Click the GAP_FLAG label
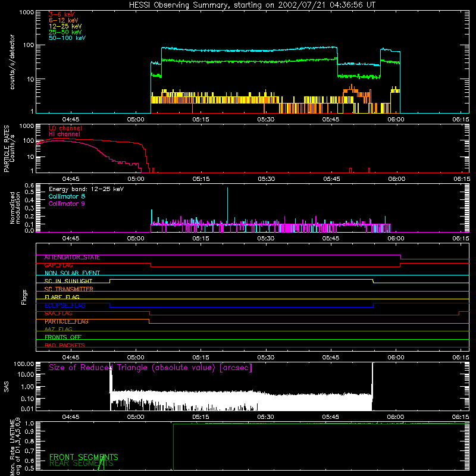Screen dimensions: 476x476 click(x=58, y=265)
